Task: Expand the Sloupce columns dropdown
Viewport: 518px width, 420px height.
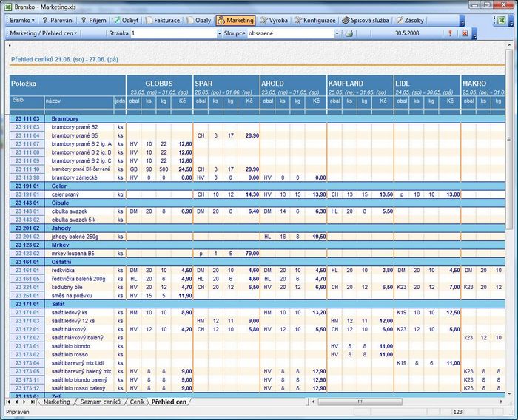Action: tap(337, 33)
